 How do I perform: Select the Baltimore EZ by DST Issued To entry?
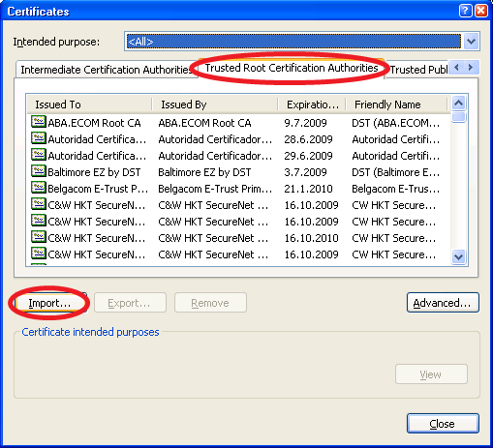tap(94, 172)
